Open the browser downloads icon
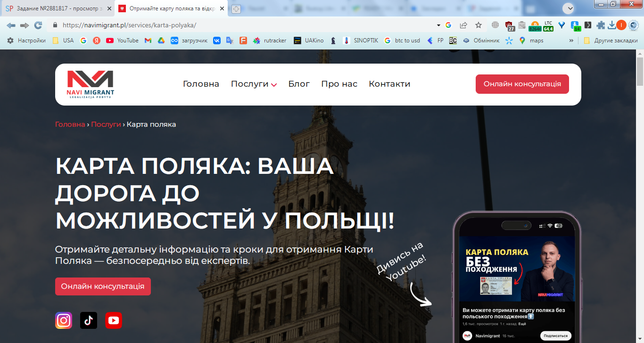 point(611,25)
